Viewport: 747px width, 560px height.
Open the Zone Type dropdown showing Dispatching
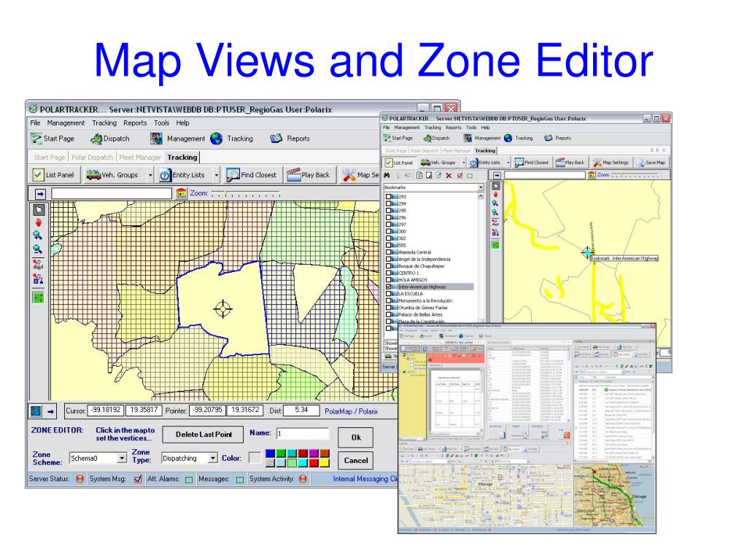[x=213, y=458]
